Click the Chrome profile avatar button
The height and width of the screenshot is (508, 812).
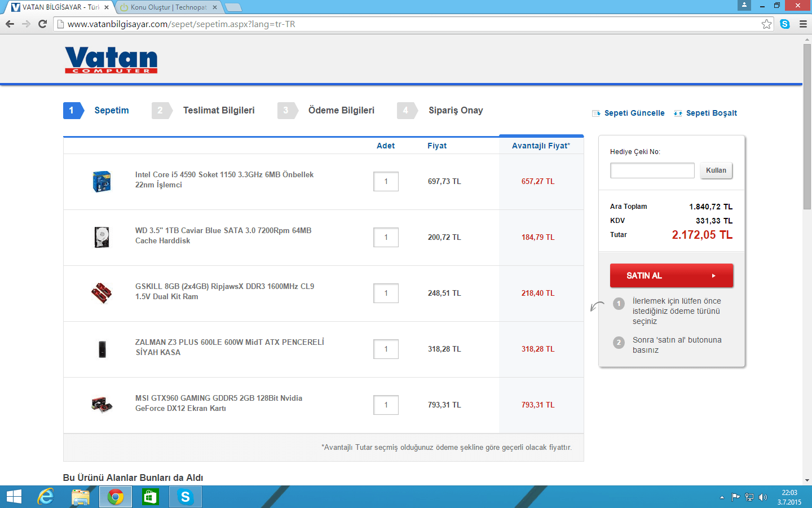[744, 5]
